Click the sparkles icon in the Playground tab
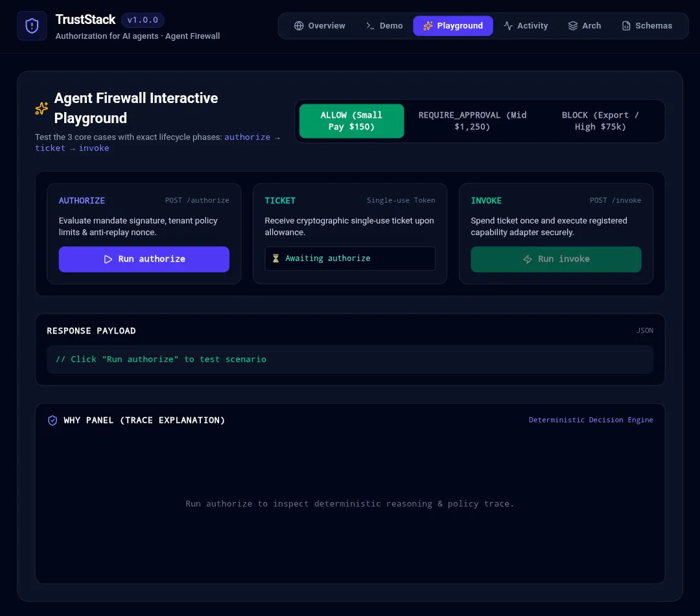 (428, 26)
